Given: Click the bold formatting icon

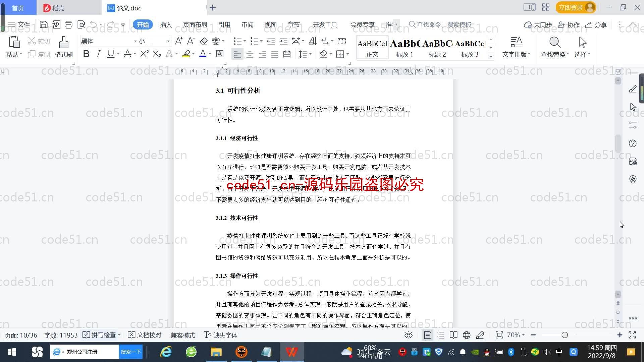Looking at the screenshot, I should tap(86, 54).
